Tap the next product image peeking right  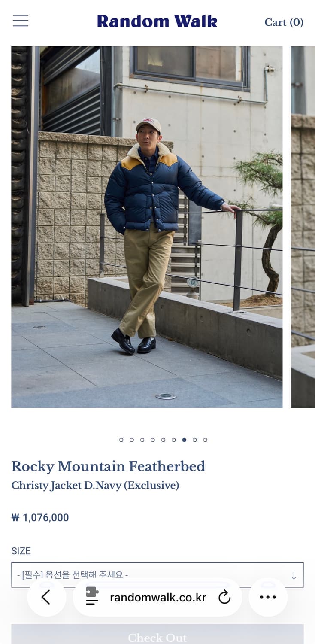point(303,227)
